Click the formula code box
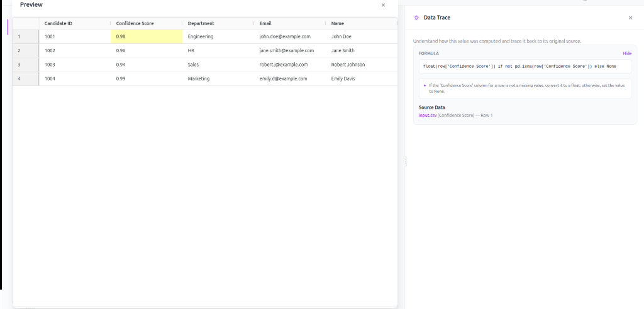Viewport: 644px width, 309px height. pos(525,67)
